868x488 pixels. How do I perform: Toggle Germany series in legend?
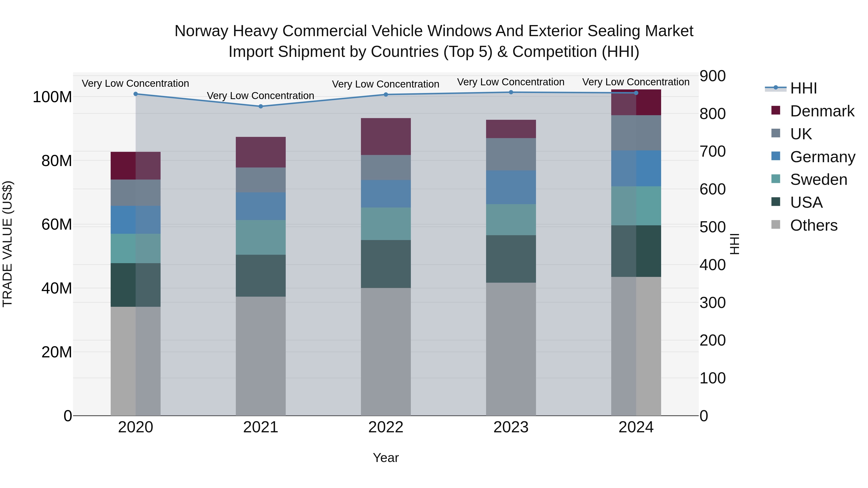[813, 157]
